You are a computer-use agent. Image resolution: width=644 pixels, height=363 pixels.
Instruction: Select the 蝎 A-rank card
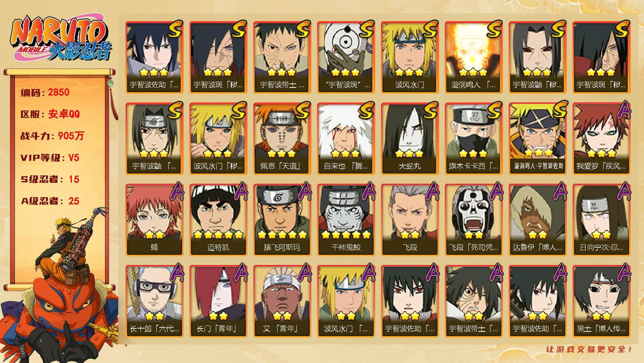154,220
